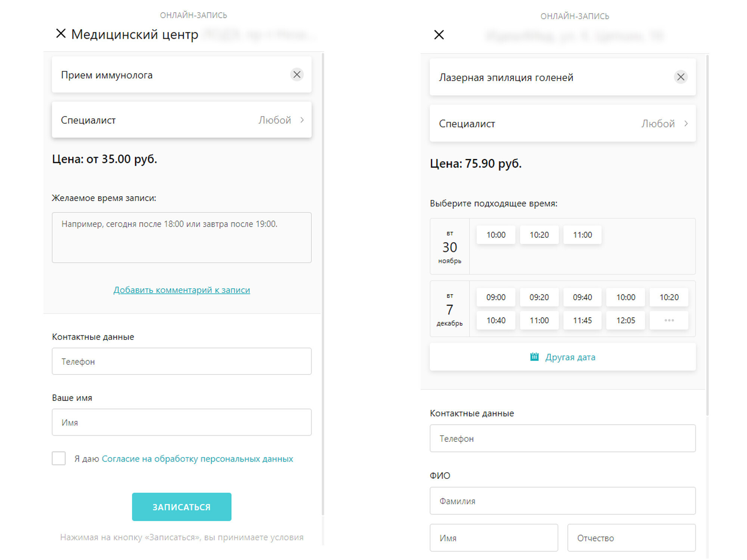Pick the 09:40 slot on 7 декабря
This screenshot has width=747, height=560.
582,297
